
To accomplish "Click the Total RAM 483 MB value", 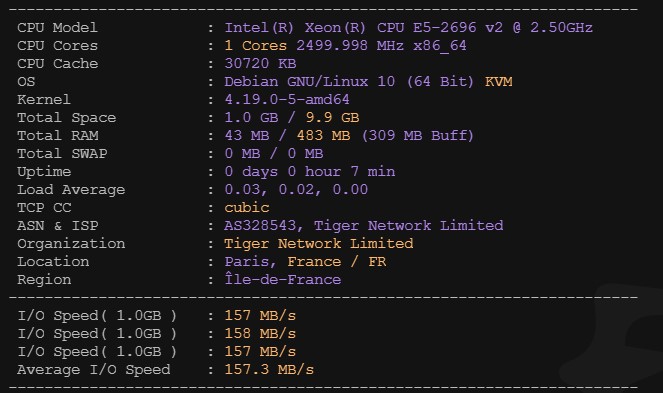I will coord(323,135).
